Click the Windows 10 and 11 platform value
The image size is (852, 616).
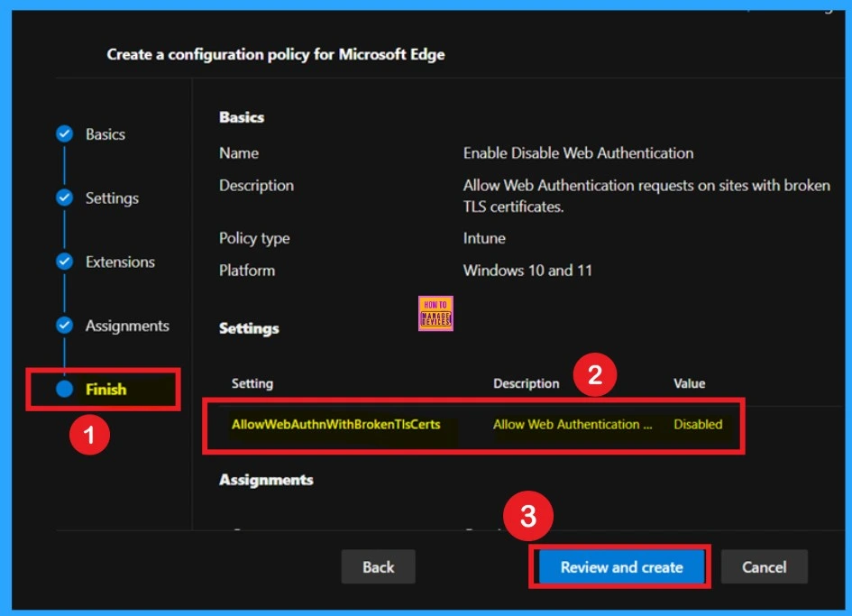pos(527,271)
